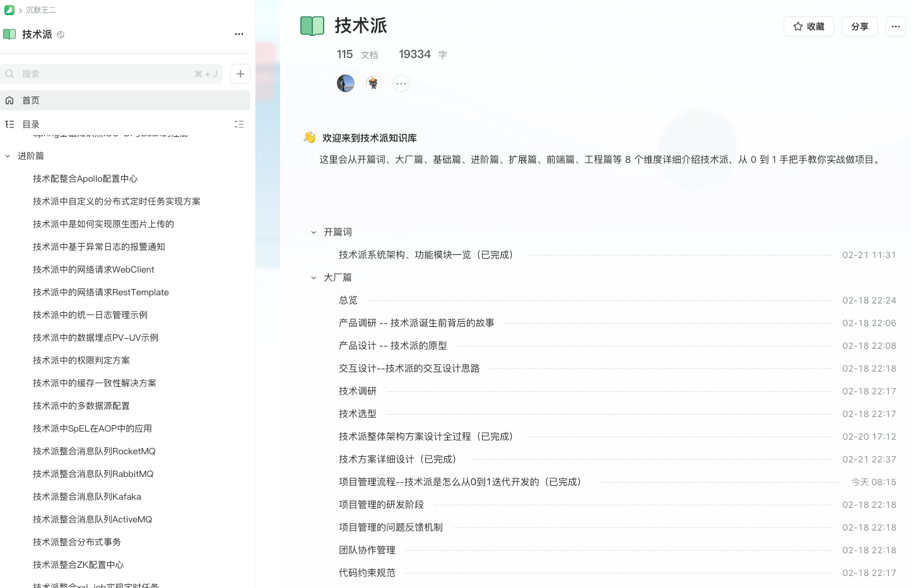Viewport: 911px width, 588px height.
Task: Collapse the 进阶篇 section in sidebar
Action: tap(8, 156)
